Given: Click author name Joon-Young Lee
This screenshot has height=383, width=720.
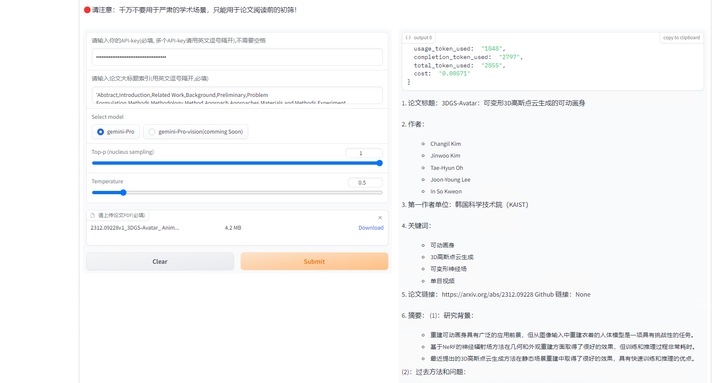Looking at the screenshot, I should [x=450, y=180].
